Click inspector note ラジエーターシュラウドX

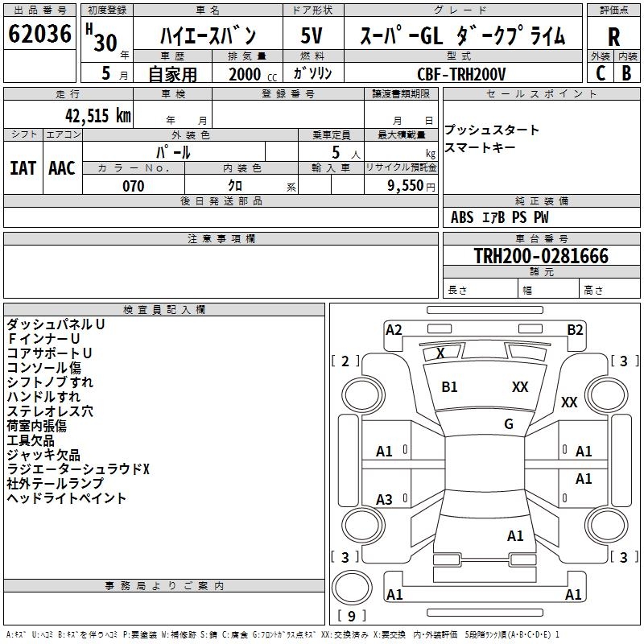78,469
